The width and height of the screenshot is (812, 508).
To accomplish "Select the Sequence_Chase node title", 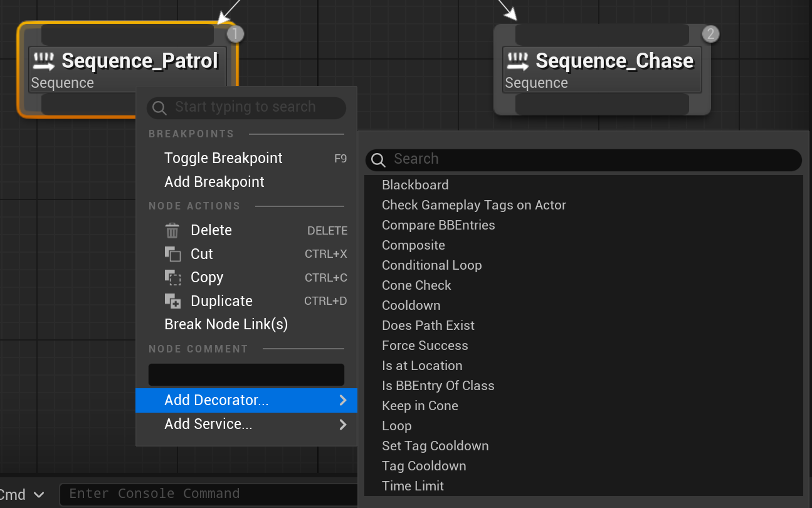I will coord(614,61).
